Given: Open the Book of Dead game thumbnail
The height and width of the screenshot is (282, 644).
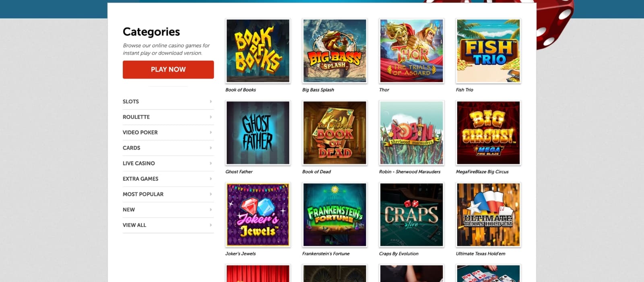Looking at the screenshot, I should [x=335, y=133].
